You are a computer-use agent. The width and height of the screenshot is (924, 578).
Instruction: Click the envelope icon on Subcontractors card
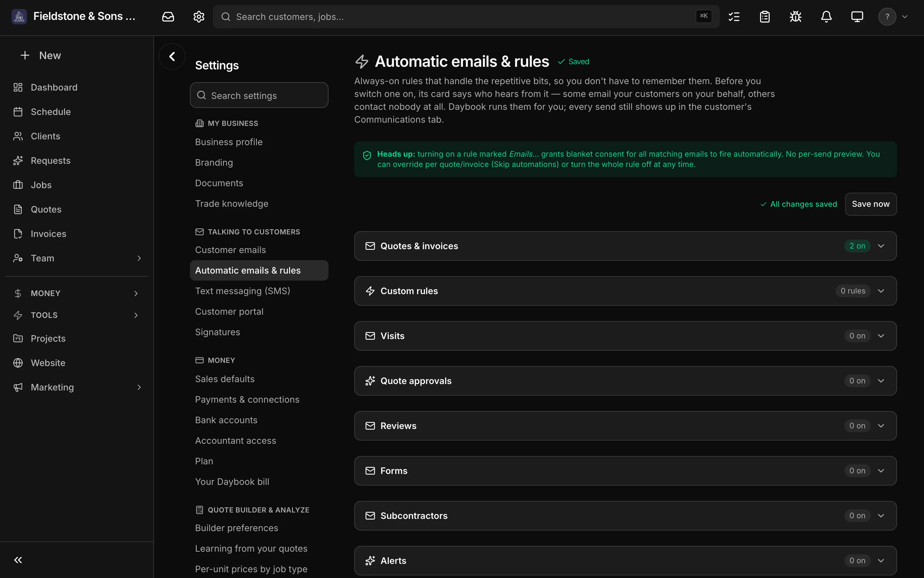(370, 516)
